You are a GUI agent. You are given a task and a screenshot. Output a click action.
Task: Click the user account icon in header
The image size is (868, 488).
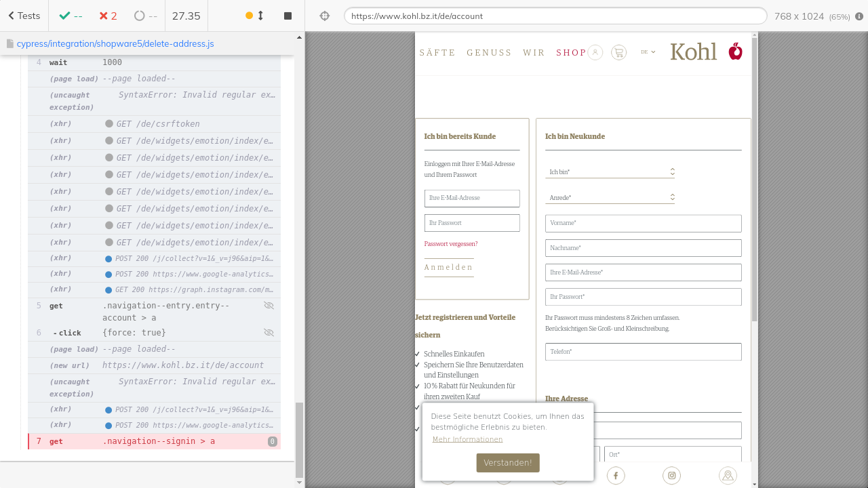pyautogui.click(x=595, y=52)
